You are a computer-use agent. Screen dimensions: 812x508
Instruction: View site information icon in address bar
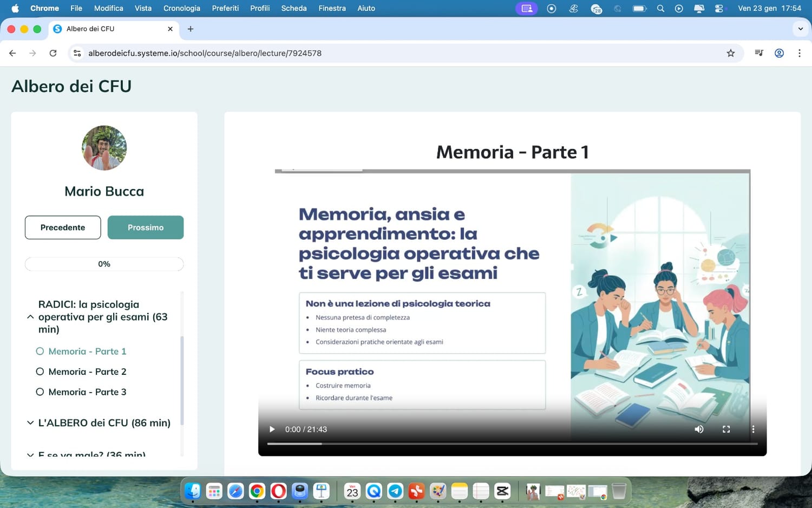click(x=77, y=53)
